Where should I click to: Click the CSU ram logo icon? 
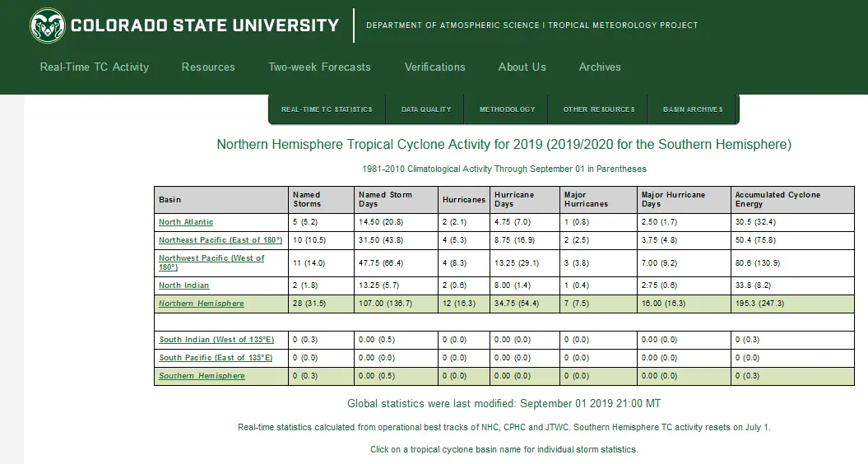(48, 26)
